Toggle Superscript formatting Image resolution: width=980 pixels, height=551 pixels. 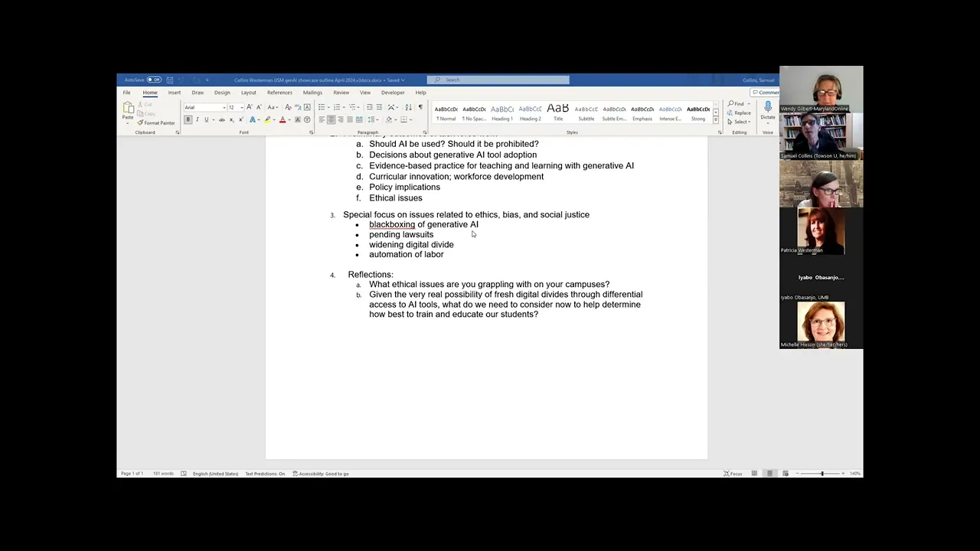click(240, 119)
